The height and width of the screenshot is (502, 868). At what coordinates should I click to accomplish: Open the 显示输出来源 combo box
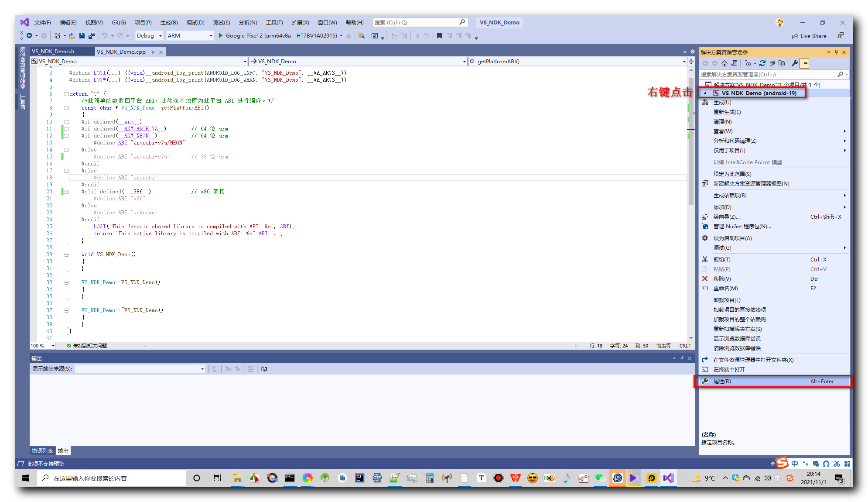click(x=140, y=369)
